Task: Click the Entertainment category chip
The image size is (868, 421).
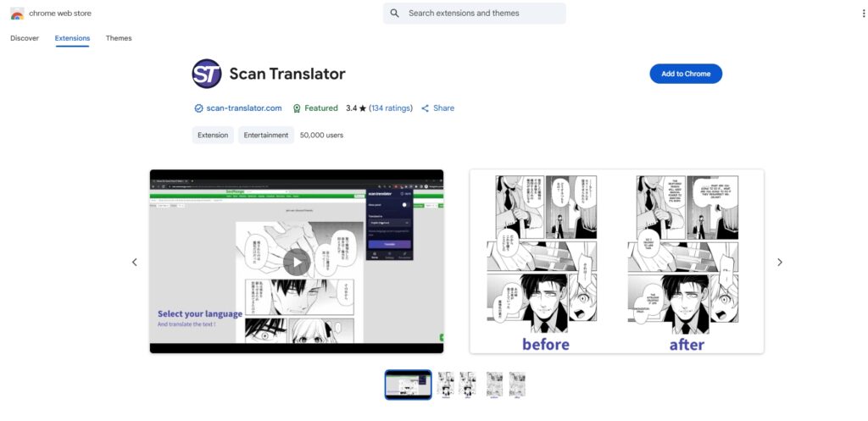Action: (266, 135)
